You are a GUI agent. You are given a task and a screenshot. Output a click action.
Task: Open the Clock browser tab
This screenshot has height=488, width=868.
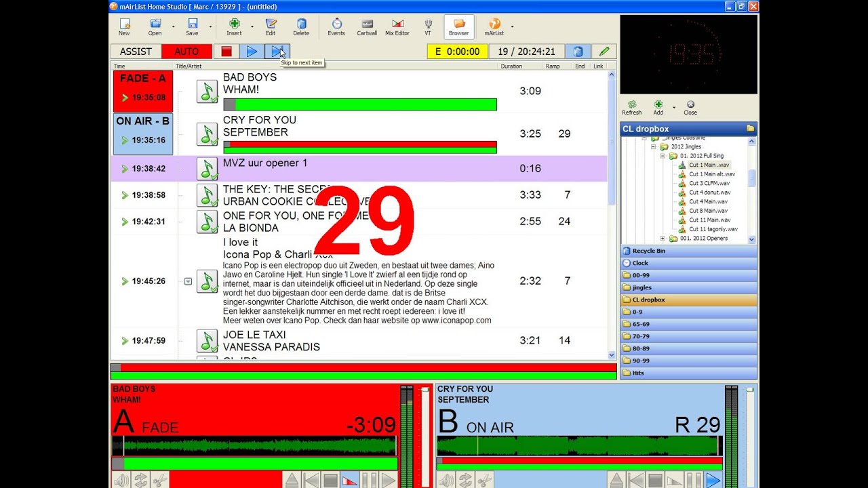coord(688,263)
